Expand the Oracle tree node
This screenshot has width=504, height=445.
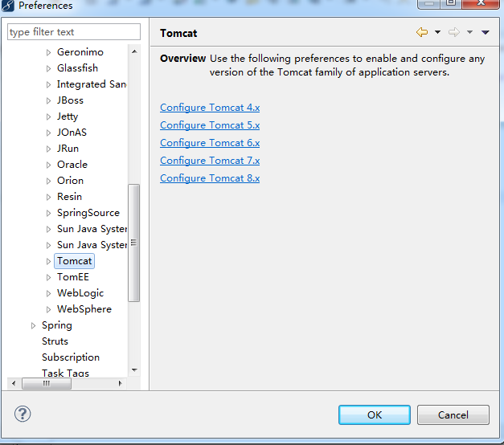click(48, 165)
